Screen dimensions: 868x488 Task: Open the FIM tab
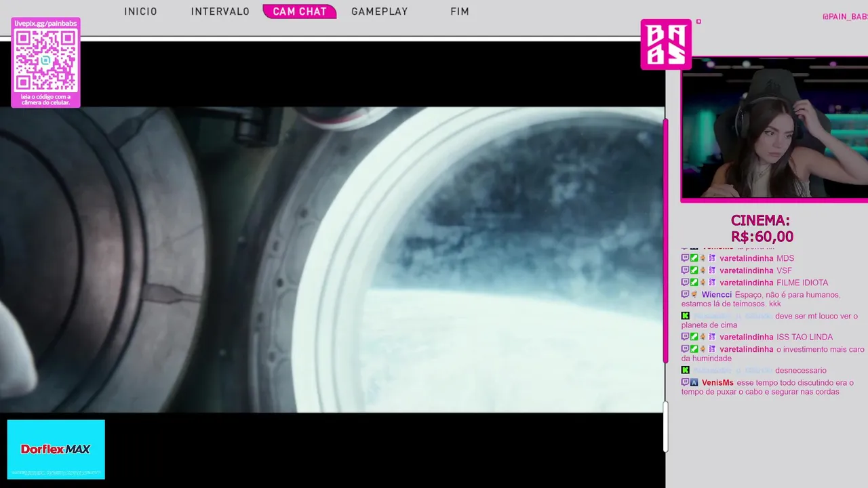(x=460, y=12)
